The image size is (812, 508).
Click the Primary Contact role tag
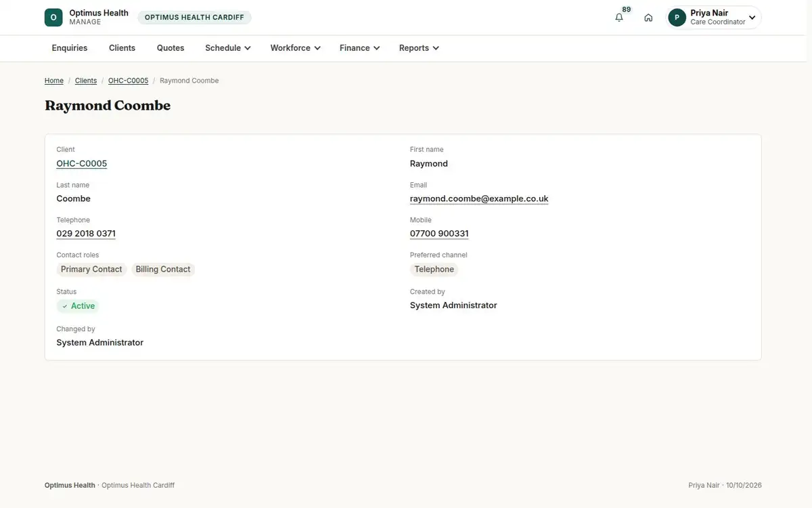tap(91, 270)
